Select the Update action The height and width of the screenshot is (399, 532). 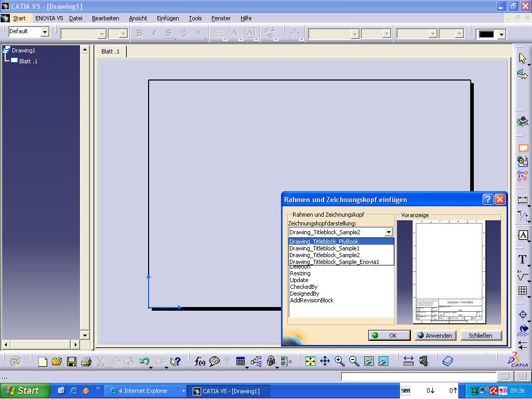tap(299, 280)
